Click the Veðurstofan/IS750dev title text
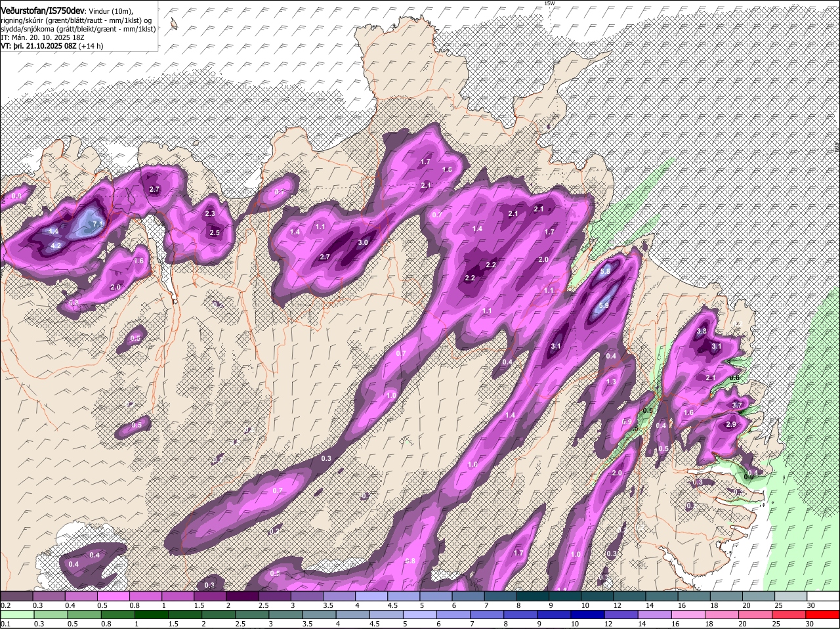Viewport: 840px width, 629px height. tap(42, 11)
